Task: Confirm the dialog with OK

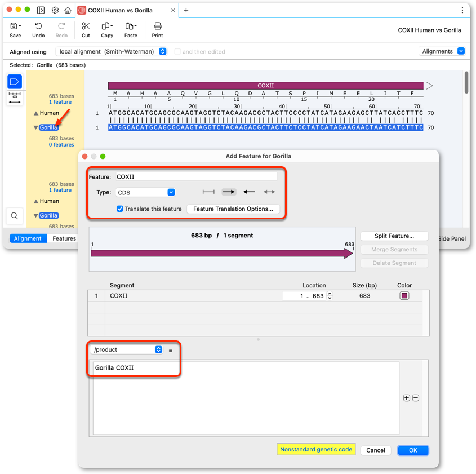Action: pos(413,450)
